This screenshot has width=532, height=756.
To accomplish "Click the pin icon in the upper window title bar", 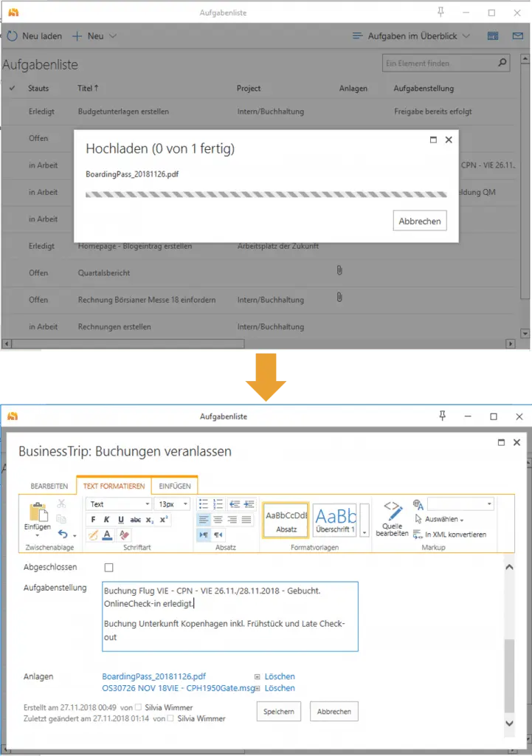I will point(441,12).
